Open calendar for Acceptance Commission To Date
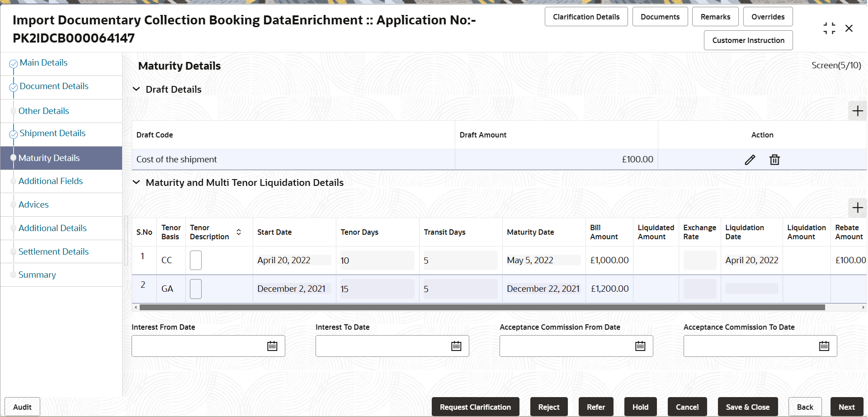The height and width of the screenshot is (417, 868). (x=824, y=346)
